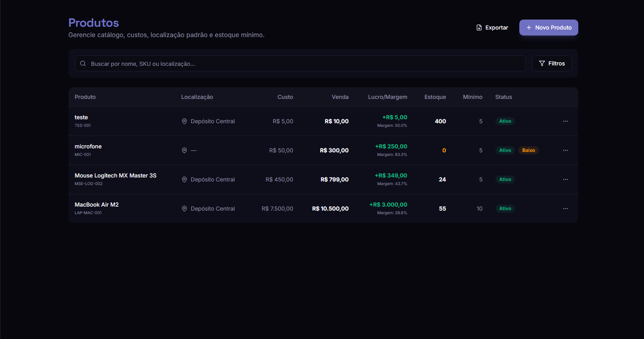Click the magnifier icon in search bar
Viewport: 644px width, 339px height.
point(83,64)
